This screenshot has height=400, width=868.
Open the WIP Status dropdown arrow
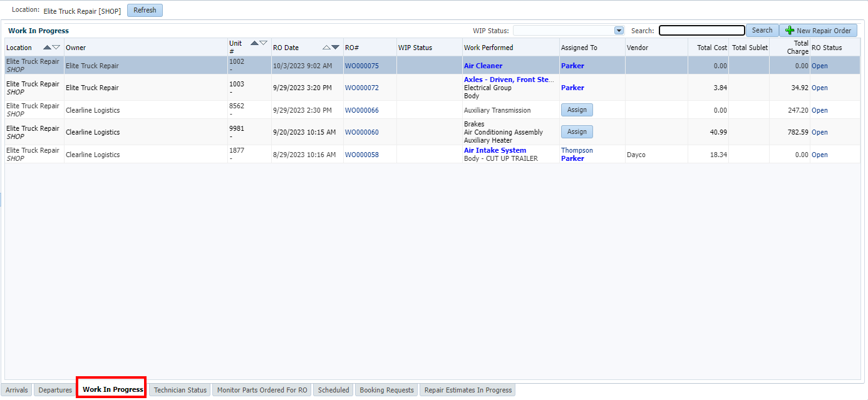[x=619, y=30]
